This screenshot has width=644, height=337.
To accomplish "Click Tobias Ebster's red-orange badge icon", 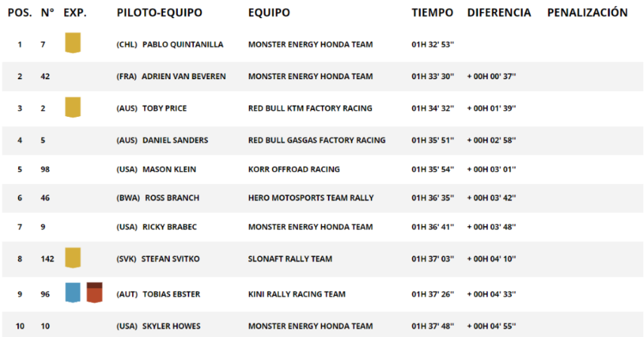I will (x=94, y=293).
